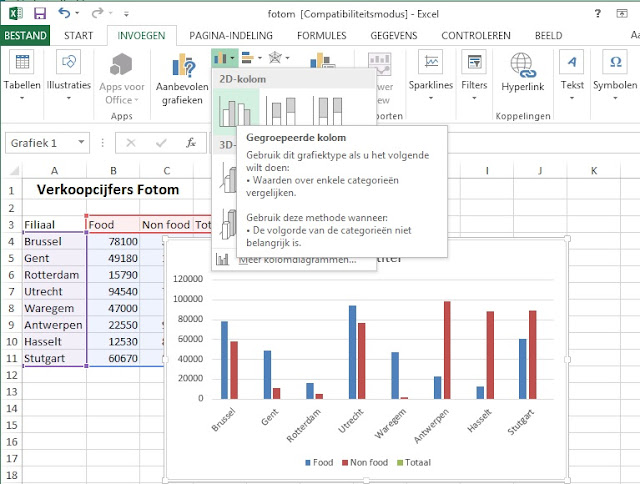Select the Non food header cell
This screenshot has width=640, height=484.
point(166,224)
